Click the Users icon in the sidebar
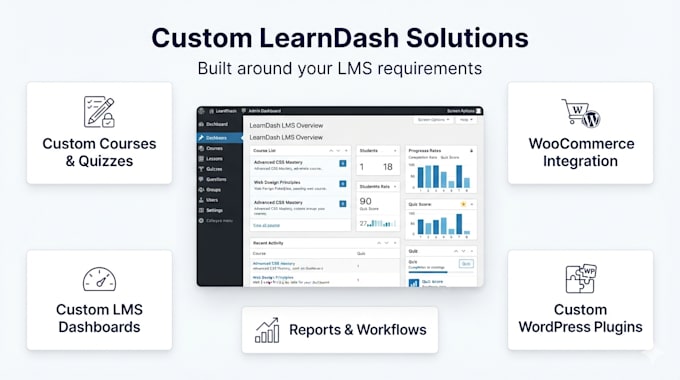The image size is (680, 380). pos(201,200)
